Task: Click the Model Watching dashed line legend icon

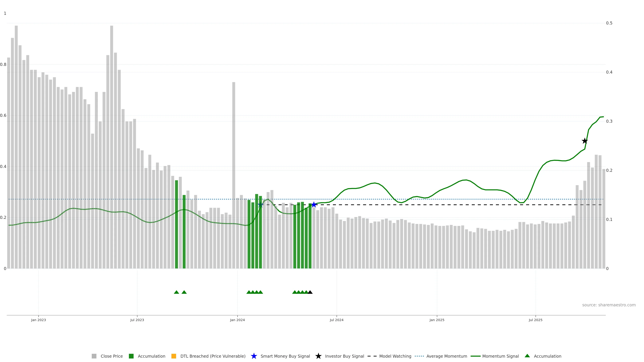Action: tap(372, 356)
